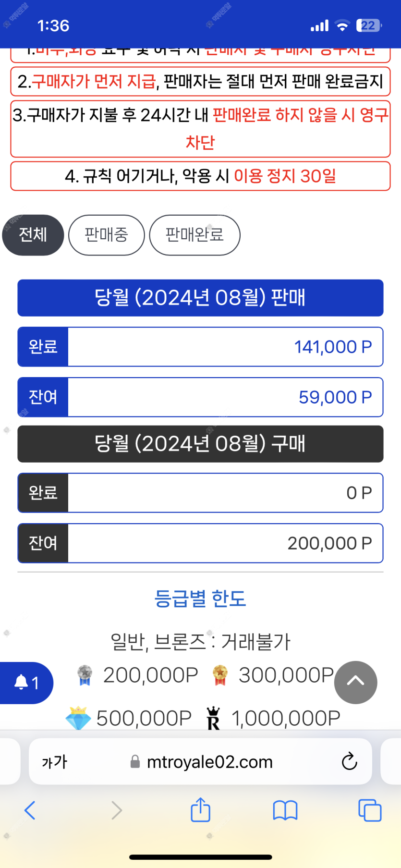Tap the 당월 (2024년 08월) 구매 header

pos(200,444)
